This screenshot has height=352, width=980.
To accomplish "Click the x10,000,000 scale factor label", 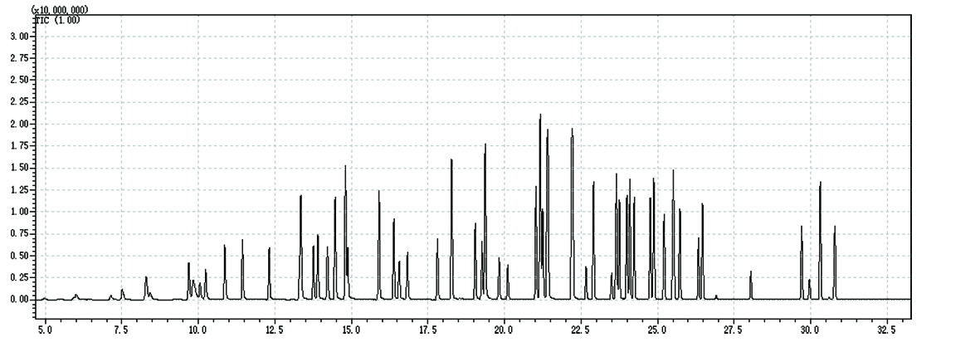I will (59, 10).
